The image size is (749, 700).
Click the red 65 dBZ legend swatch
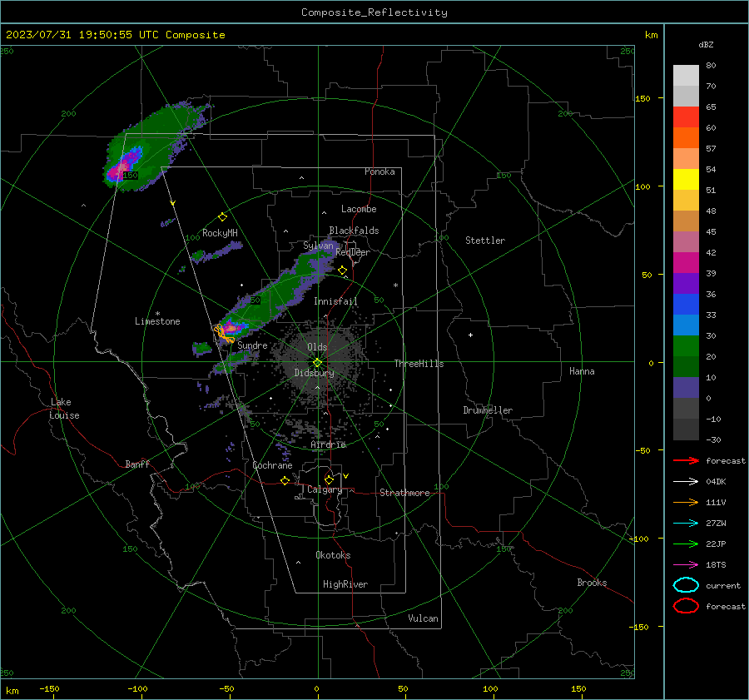pos(686,117)
